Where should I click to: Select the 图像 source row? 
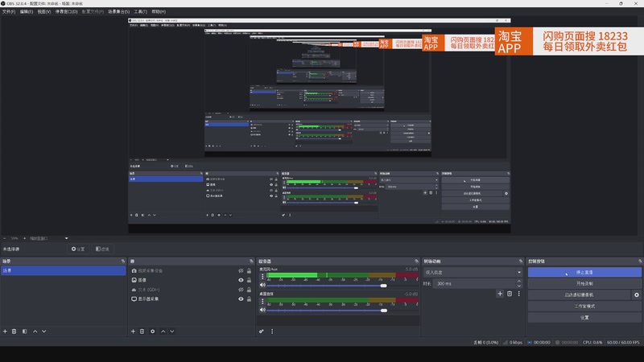[x=192, y=280]
